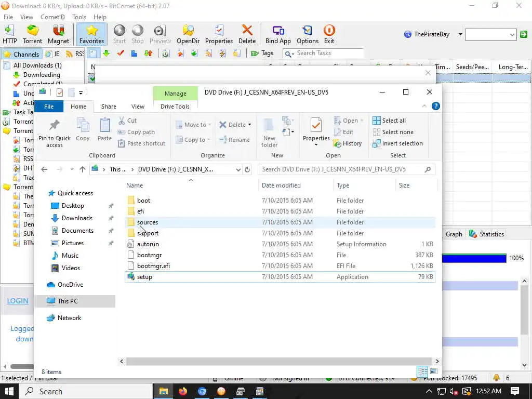Click the Magnet link icon in BitComet
The height and width of the screenshot is (399, 532).
pos(58,34)
